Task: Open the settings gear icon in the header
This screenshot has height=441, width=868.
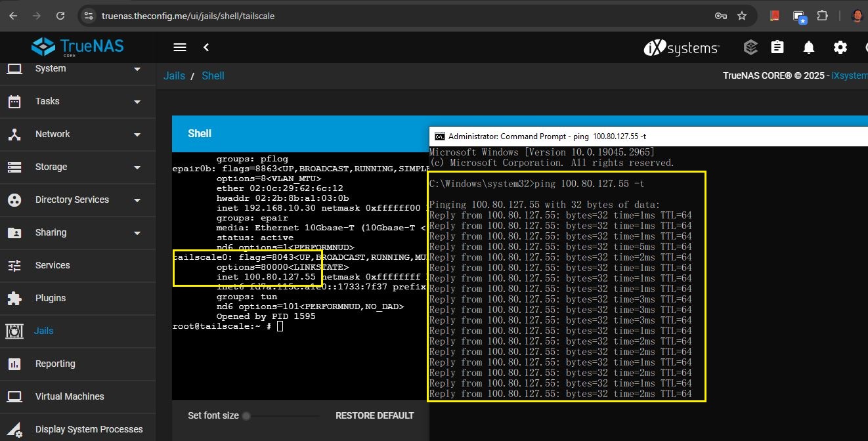Action: point(840,47)
